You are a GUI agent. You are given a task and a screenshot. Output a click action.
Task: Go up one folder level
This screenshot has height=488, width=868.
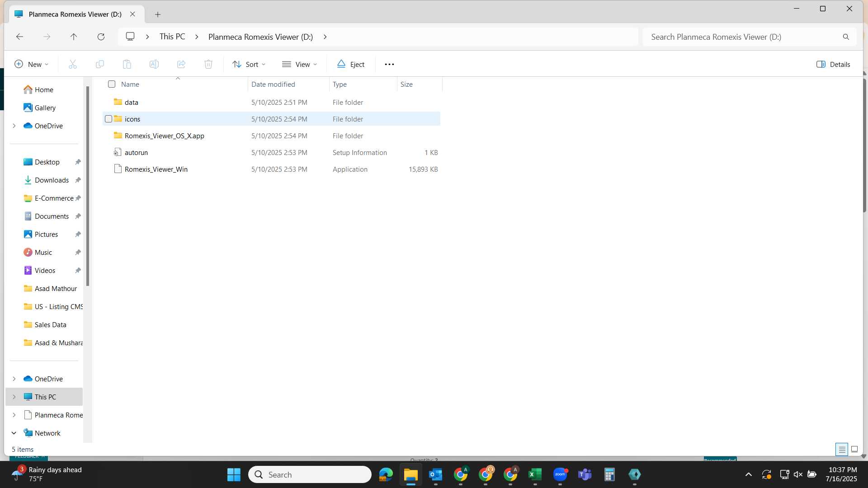tap(74, 37)
